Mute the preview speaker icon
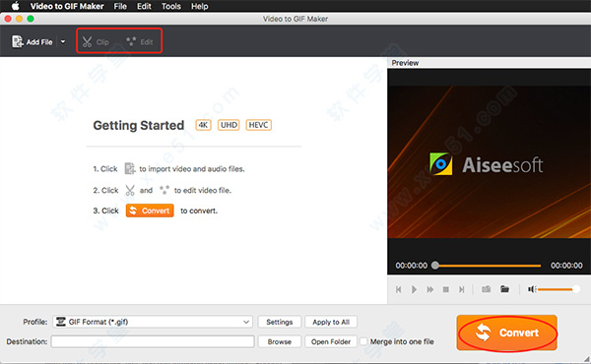The image size is (591, 364). 532,289
